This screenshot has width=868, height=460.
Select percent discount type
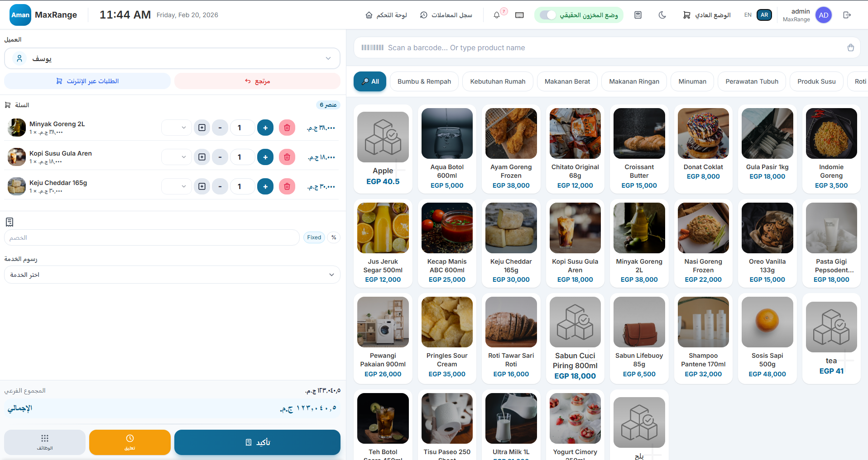pyautogui.click(x=334, y=237)
